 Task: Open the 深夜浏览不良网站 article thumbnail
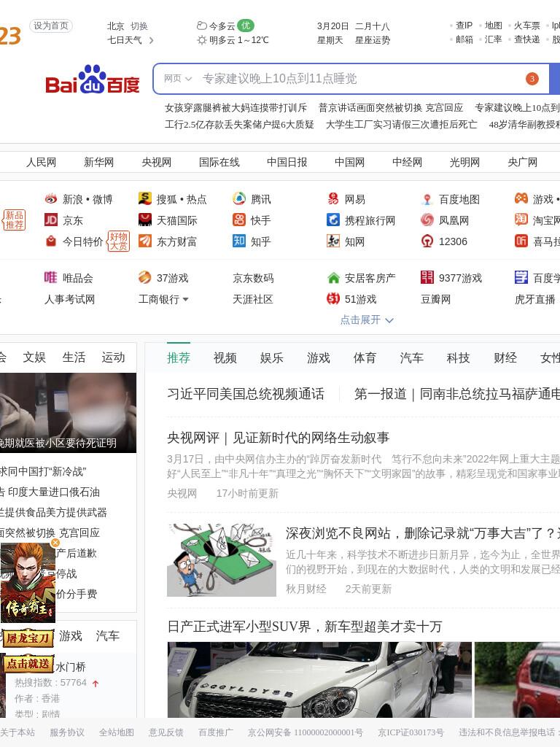(x=222, y=560)
